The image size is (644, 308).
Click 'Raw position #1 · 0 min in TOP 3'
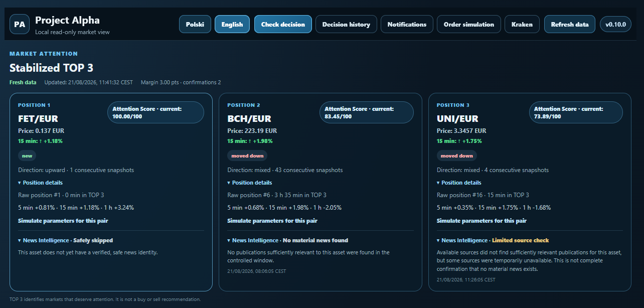[61, 195]
